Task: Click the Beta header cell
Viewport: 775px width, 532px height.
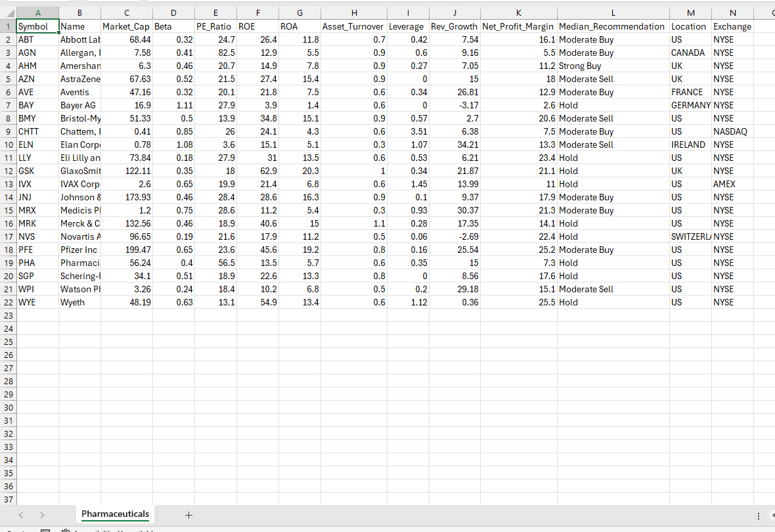Action: click(173, 26)
